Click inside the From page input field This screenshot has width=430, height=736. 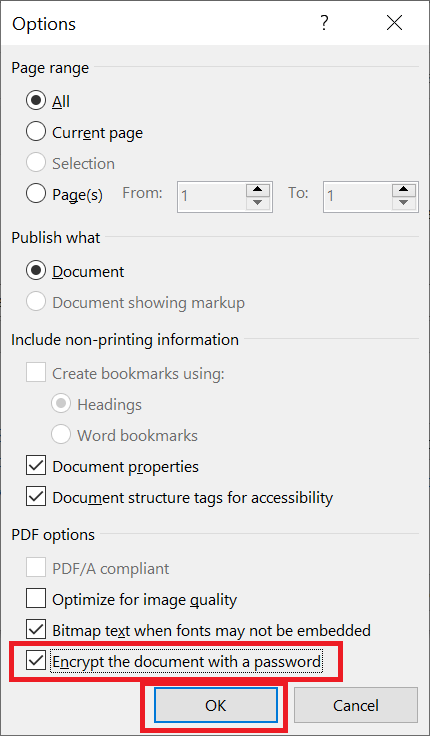pos(212,196)
